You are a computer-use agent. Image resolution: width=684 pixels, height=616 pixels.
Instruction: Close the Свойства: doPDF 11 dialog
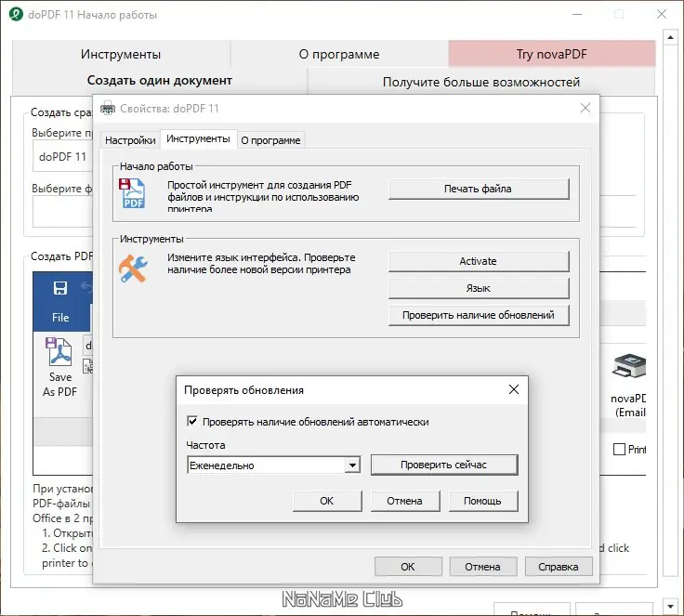(x=585, y=108)
